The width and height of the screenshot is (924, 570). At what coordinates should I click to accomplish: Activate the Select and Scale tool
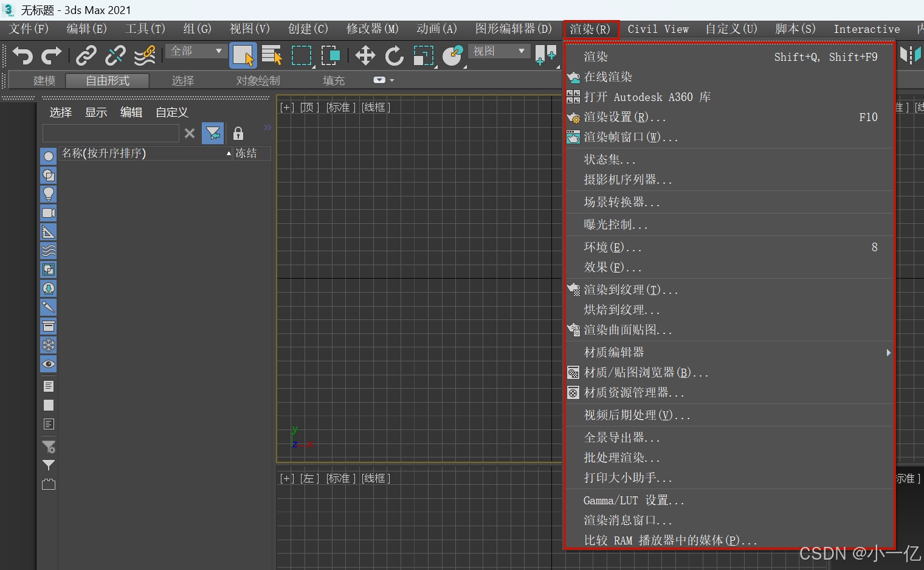[x=424, y=55]
